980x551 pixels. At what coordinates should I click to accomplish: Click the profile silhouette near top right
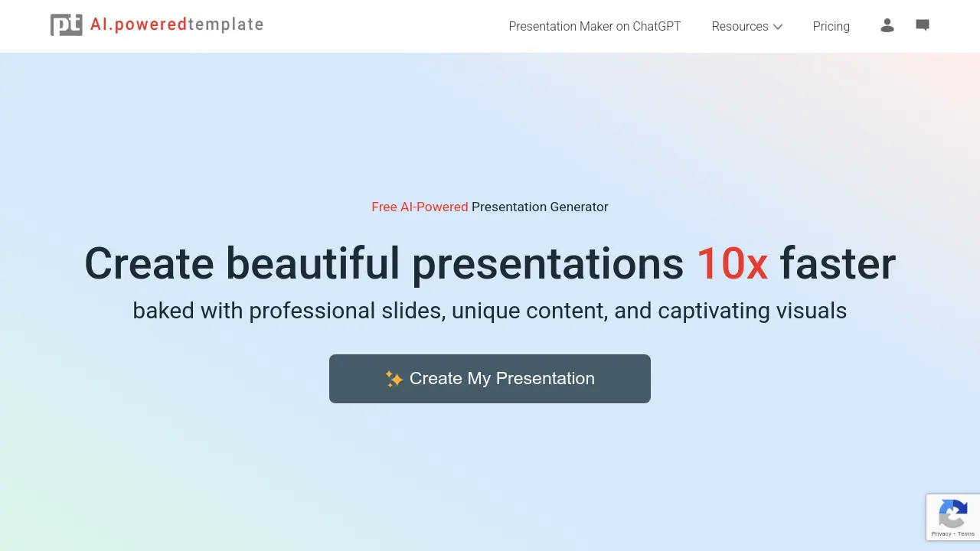point(887,25)
